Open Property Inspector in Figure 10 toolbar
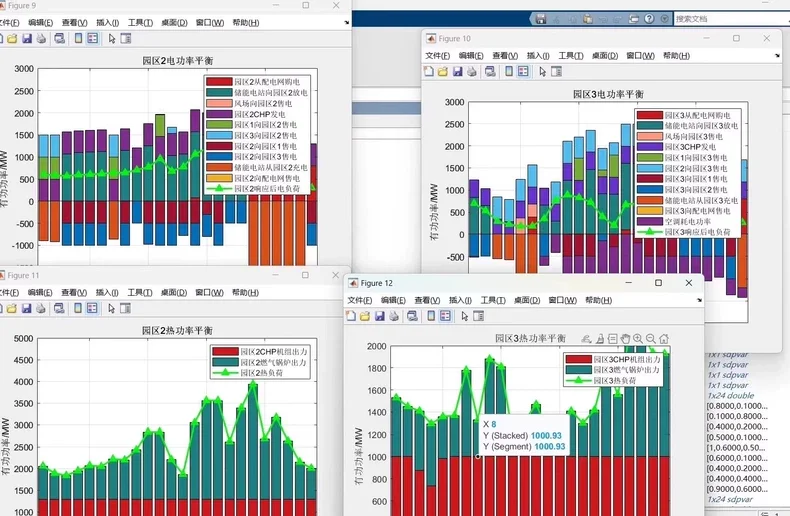The height and width of the screenshot is (516, 790). [x=557, y=72]
